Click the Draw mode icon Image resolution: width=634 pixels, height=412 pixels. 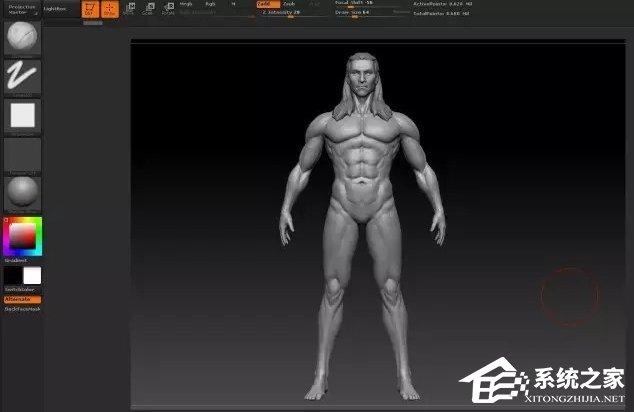point(109,10)
